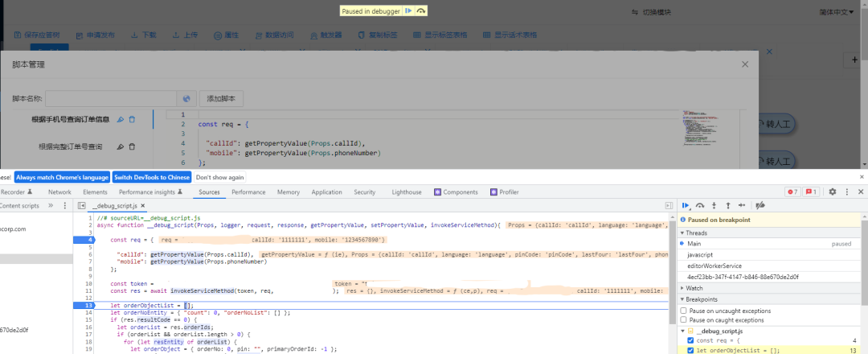The width and height of the screenshot is (868, 354).
Task: Show the 7 errors counter
Action: (x=792, y=191)
